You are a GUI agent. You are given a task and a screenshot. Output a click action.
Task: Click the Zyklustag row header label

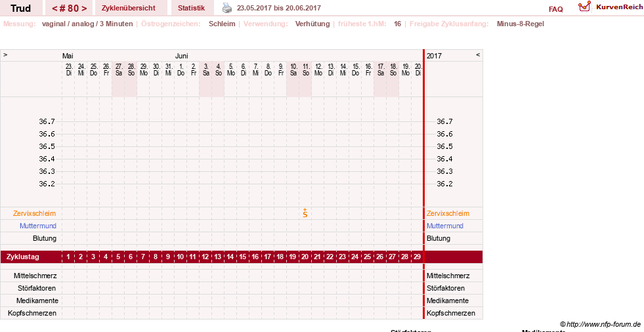[x=22, y=257]
